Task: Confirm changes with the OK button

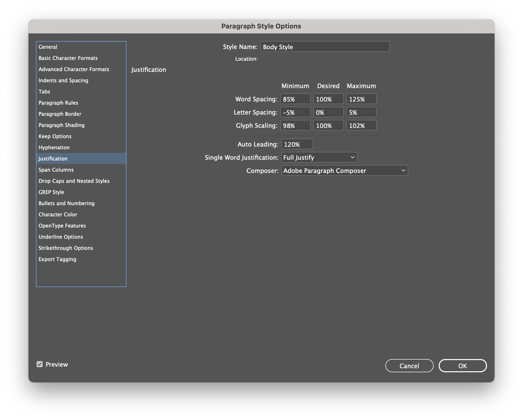Action: [463, 366]
